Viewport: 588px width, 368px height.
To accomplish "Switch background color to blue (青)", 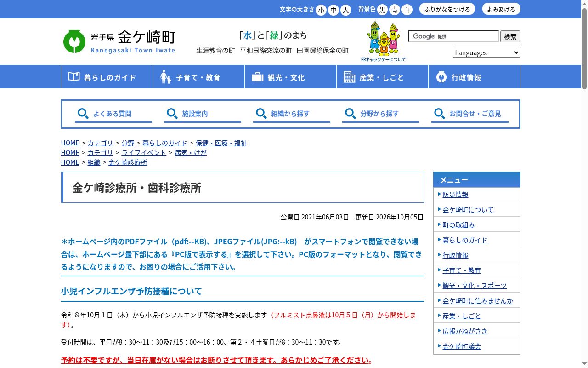I will 395,10.
